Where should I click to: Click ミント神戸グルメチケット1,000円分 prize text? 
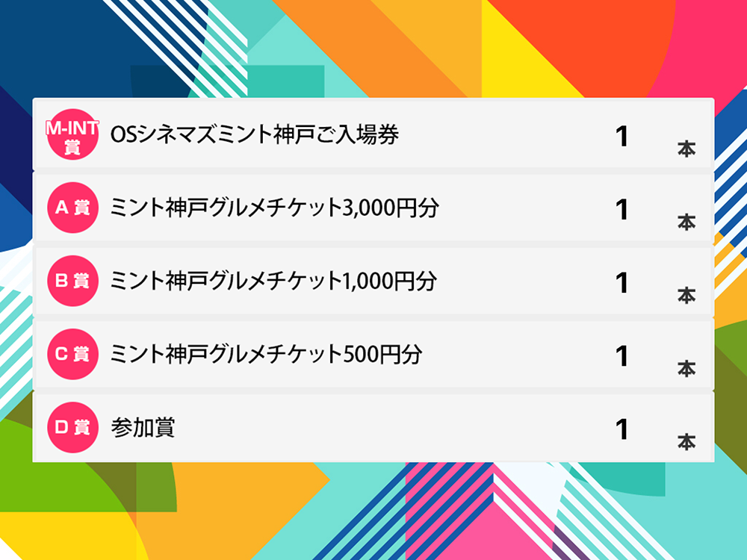click(x=273, y=281)
